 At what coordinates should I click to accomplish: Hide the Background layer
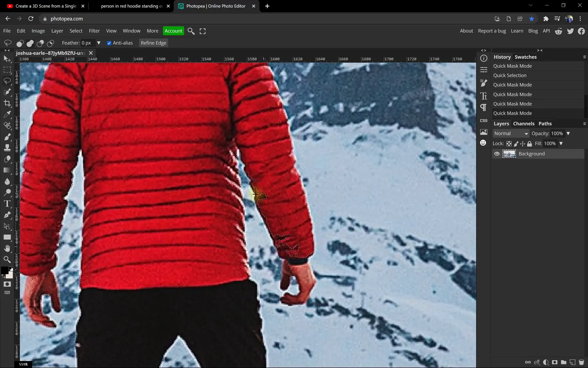click(497, 154)
